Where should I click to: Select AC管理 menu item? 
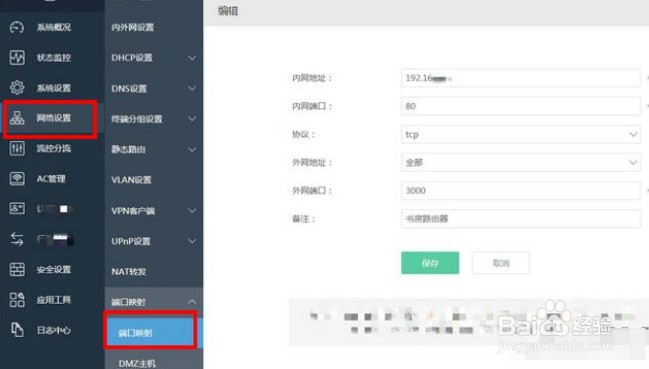[x=51, y=179]
